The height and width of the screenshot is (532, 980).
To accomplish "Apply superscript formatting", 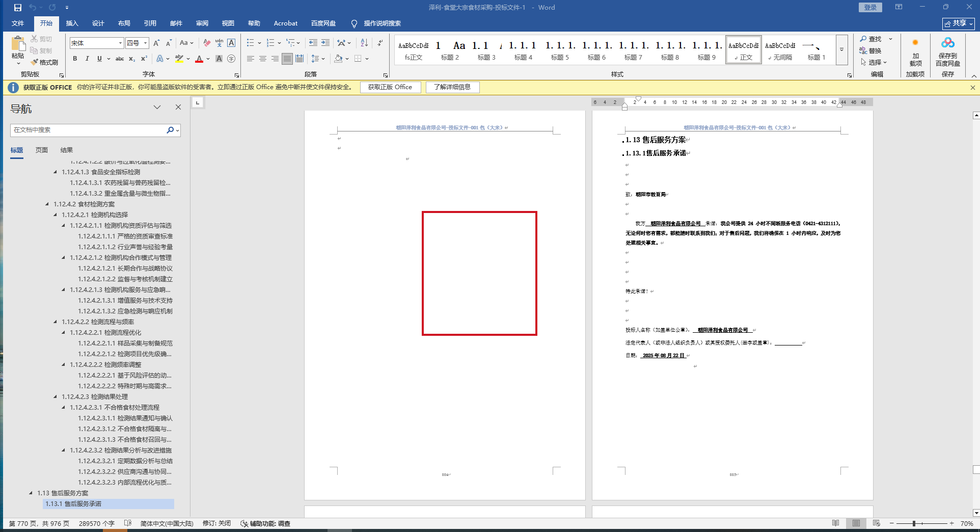I will tap(144, 59).
